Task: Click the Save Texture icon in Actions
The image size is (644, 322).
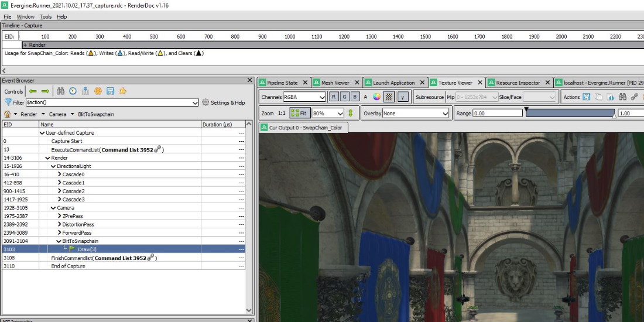Action: pyautogui.click(x=586, y=97)
